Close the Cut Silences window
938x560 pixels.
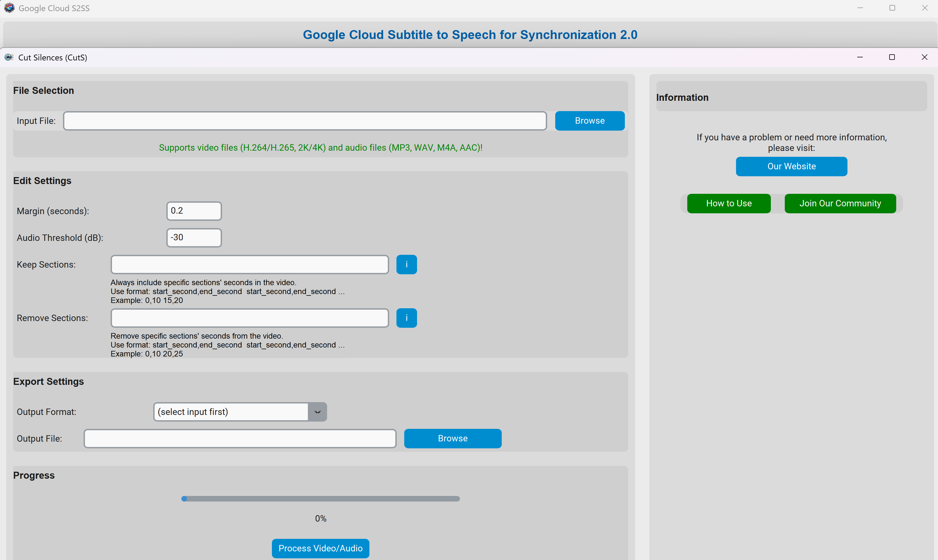924,57
